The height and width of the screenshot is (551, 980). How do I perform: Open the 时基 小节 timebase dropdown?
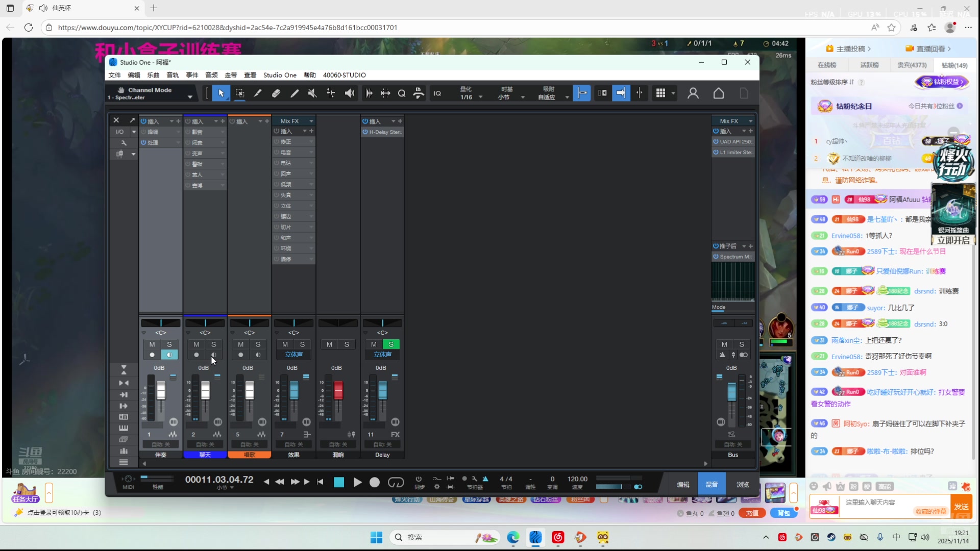point(522,97)
